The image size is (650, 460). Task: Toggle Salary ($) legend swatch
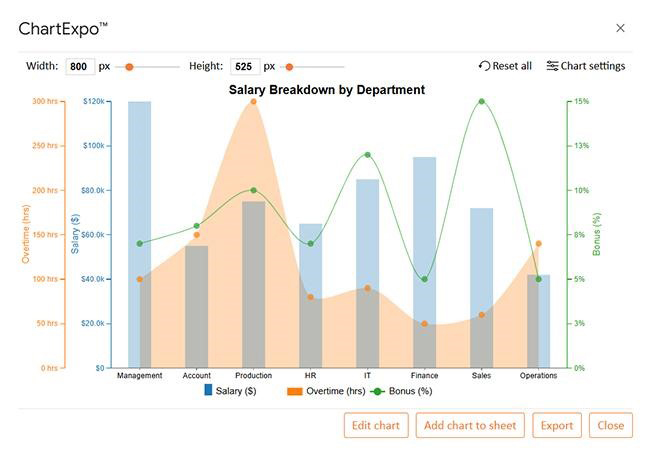210,391
